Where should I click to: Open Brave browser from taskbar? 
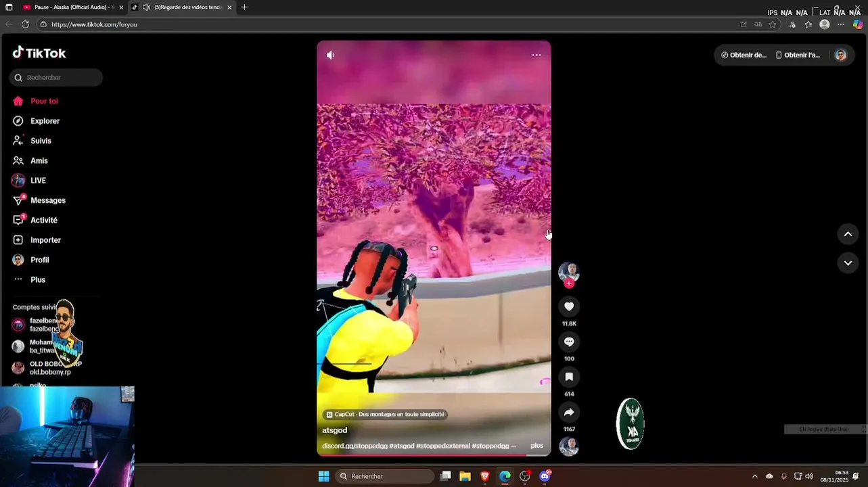point(485,476)
